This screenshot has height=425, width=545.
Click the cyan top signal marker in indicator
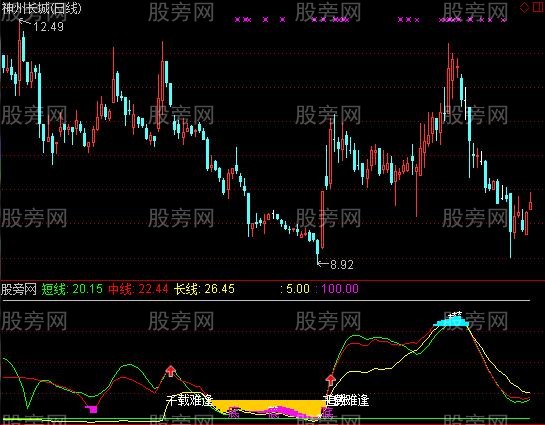[x=452, y=321]
